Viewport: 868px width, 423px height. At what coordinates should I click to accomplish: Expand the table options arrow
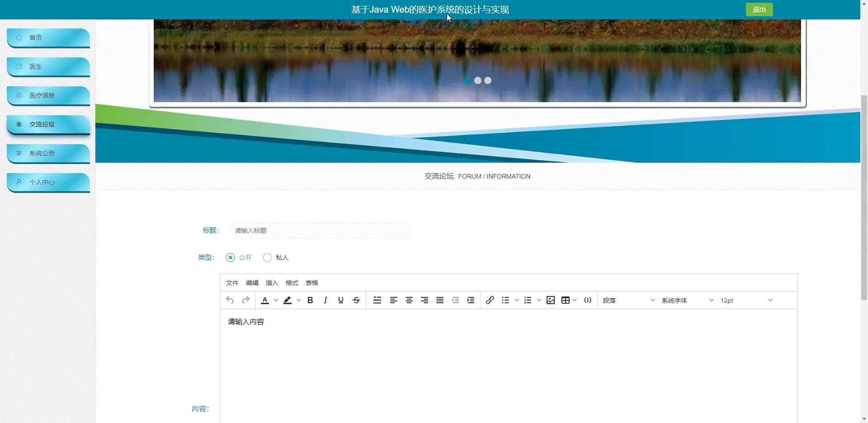[x=575, y=300]
